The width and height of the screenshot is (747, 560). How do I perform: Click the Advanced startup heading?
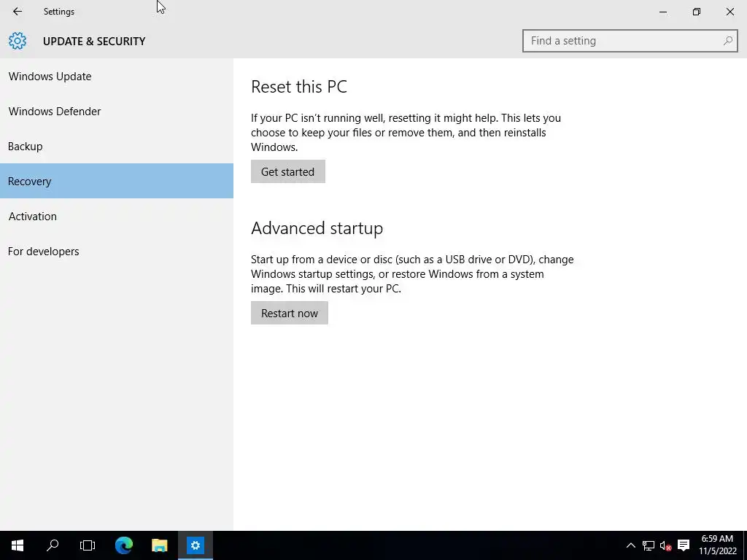point(317,228)
